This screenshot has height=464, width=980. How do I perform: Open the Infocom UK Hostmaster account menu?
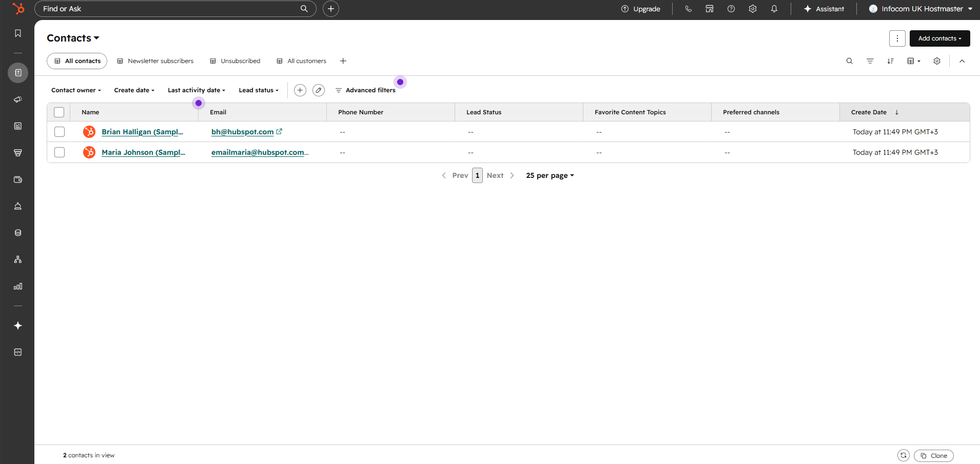point(921,9)
